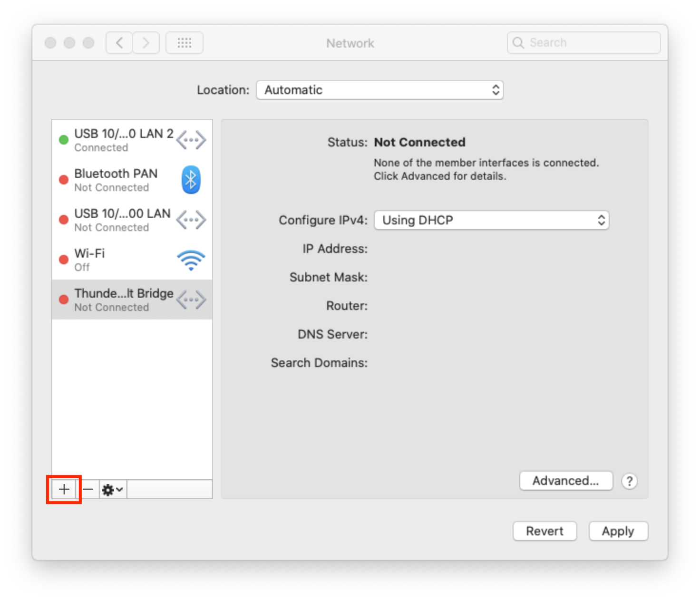Select the Bluetooth PAN service
This screenshot has width=700, height=600.
click(x=116, y=180)
